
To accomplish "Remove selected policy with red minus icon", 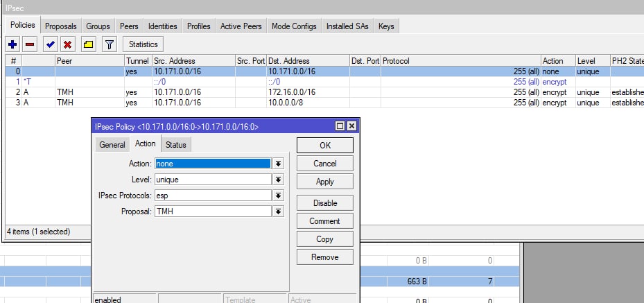I will click(x=30, y=44).
